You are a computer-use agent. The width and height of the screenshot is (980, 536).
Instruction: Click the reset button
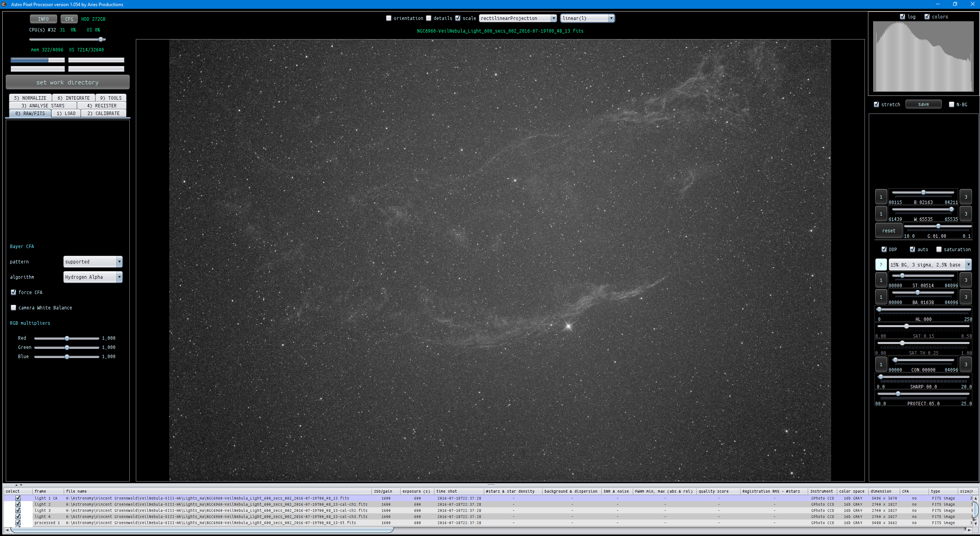point(889,230)
